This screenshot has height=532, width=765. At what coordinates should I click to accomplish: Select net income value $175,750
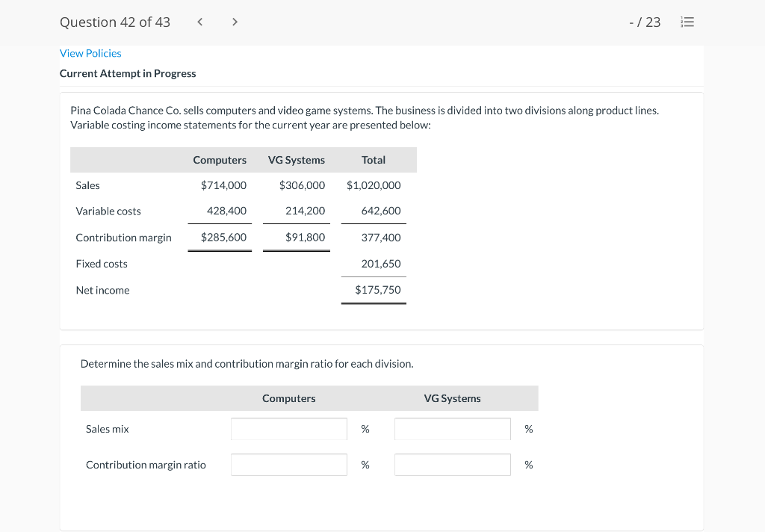pyautogui.click(x=377, y=290)
